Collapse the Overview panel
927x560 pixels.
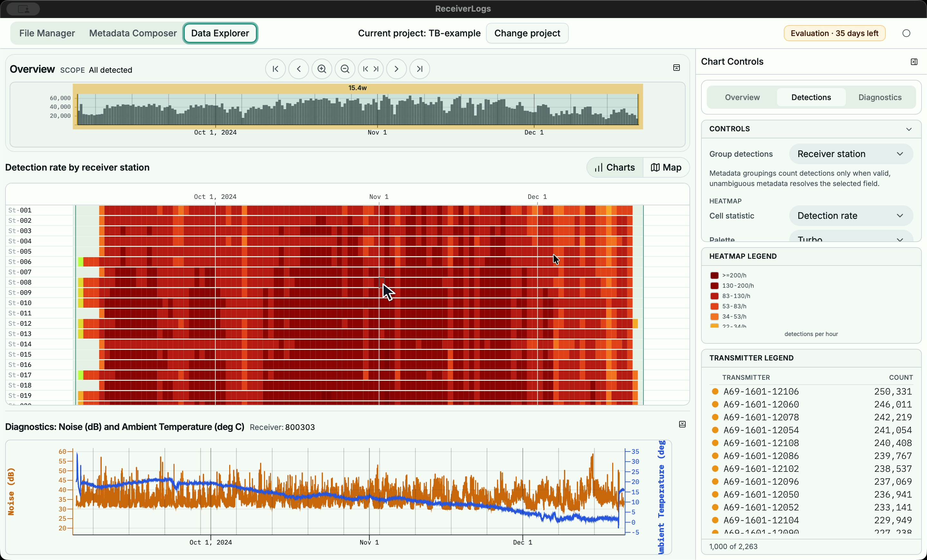click(677, 68)
